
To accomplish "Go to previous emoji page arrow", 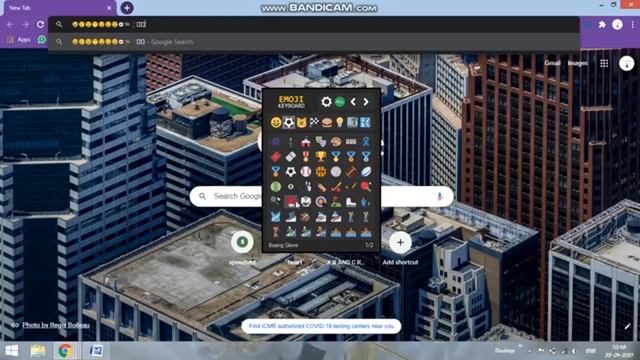I will [x=353, y=102].
